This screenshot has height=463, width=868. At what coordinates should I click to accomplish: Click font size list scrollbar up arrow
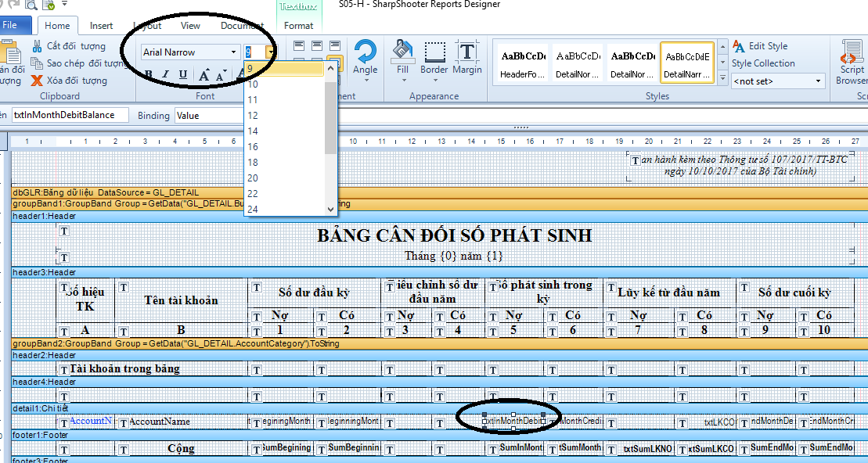click(x=330, y=68)
